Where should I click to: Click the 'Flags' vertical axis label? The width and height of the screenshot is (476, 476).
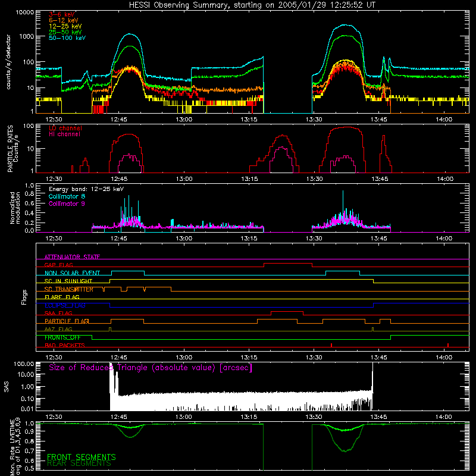[24, 297]
